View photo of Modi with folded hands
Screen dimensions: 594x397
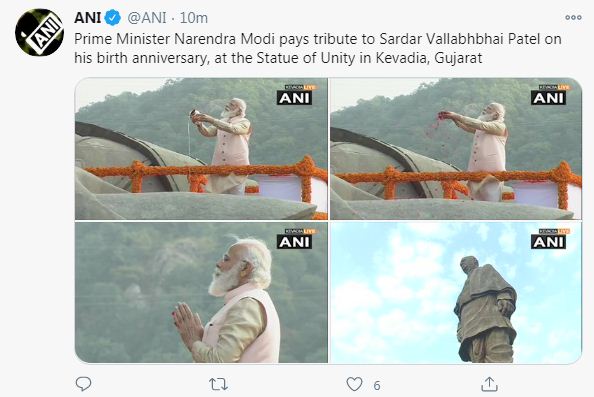(x=201, y=292)
